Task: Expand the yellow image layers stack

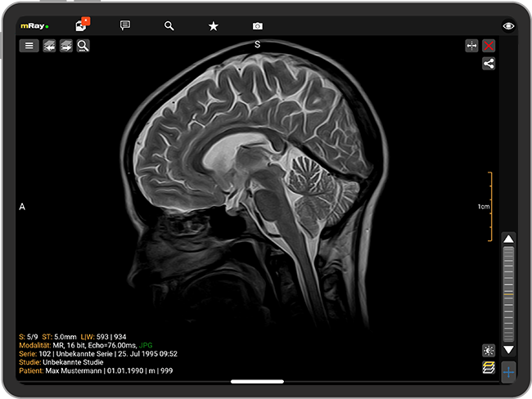Action: click(x=489, y=368)
